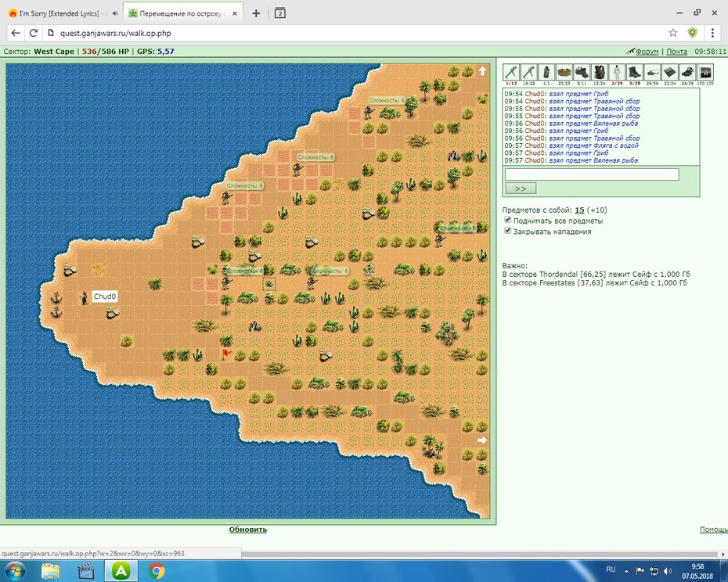Open the browser three-dot menu
The height and width of the screenshot is (582, 728).
(x=712, y=33)
